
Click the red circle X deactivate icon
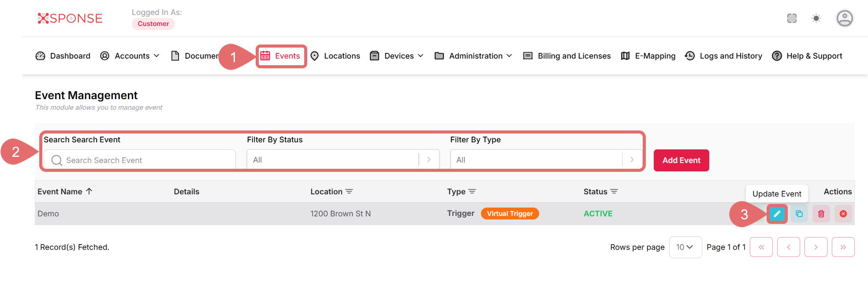click(x=843, y=214)
